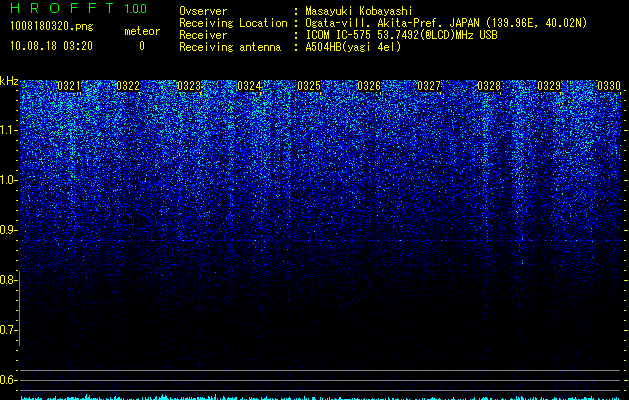The width and height of the screenshot is (629, 400).
Task: Click the Ovserver field label
Action: click(203, 11)
